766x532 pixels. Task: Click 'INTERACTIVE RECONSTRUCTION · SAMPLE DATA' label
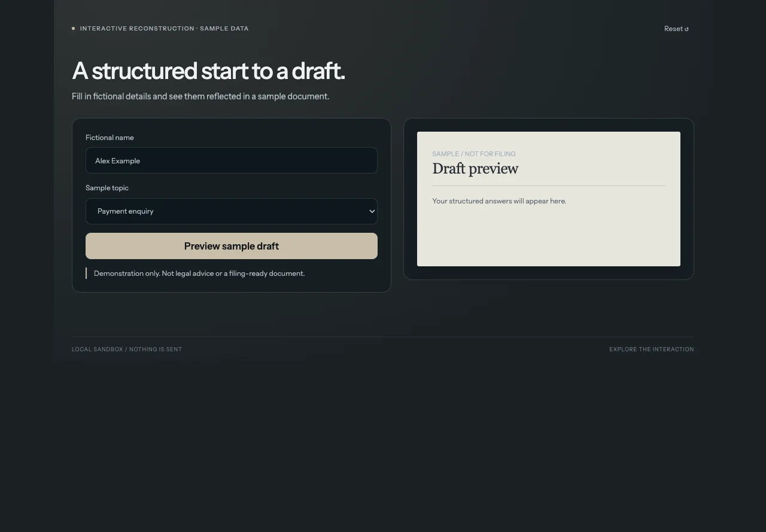(165, 29)
